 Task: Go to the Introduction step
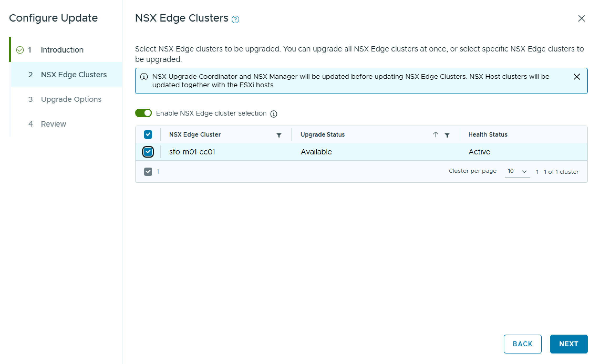pyautogui.click(x=62, y=50)
